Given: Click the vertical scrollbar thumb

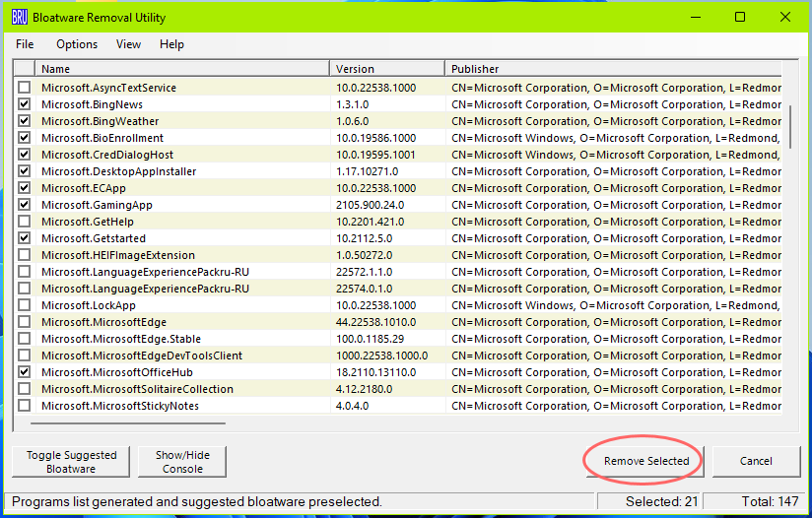Looking at the screenshot, I should [789, 127].
